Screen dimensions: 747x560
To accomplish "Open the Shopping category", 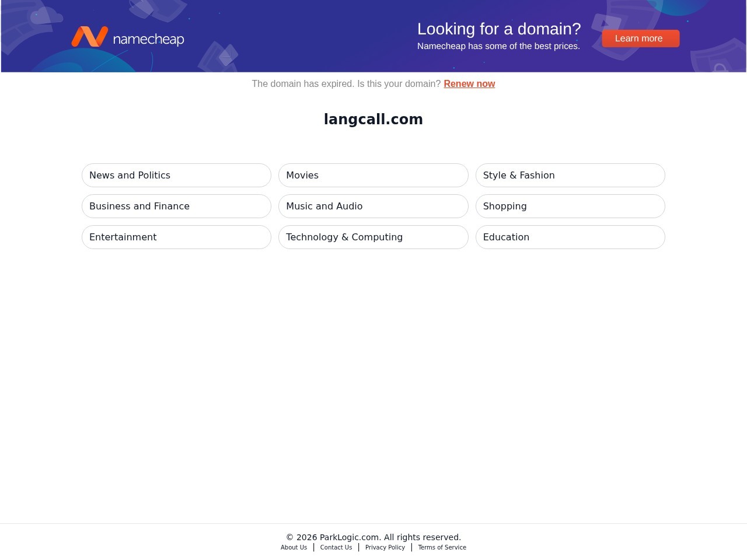I will click(x=570, y=206).
